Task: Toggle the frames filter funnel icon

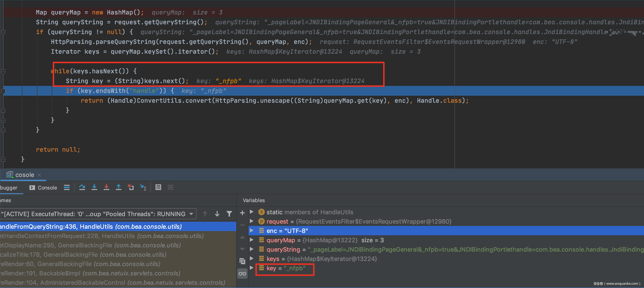Action: [x=229, y=214]
